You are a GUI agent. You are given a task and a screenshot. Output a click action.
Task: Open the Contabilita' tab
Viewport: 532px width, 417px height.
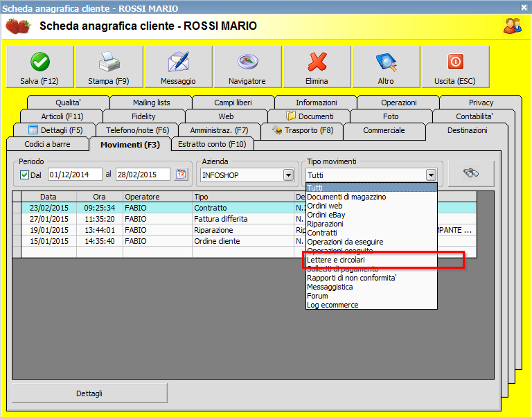click(x=474, y=116)
